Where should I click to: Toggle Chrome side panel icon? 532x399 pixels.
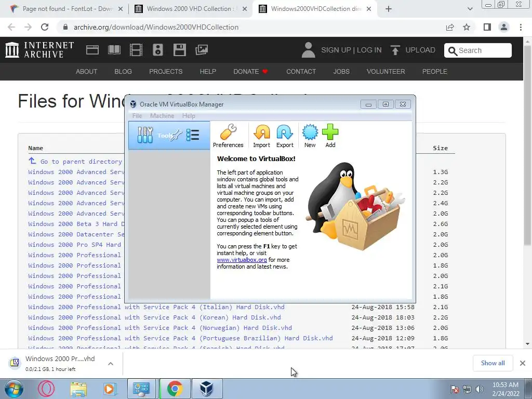[487, 27]
